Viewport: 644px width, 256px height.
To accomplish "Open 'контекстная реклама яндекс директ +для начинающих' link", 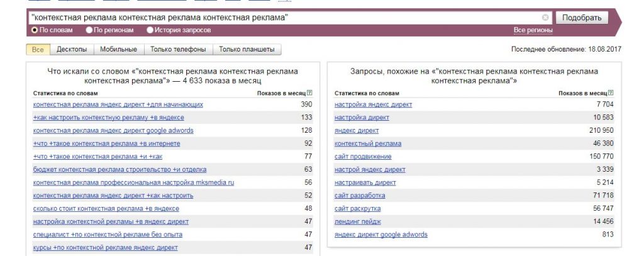I will point(118,105).
